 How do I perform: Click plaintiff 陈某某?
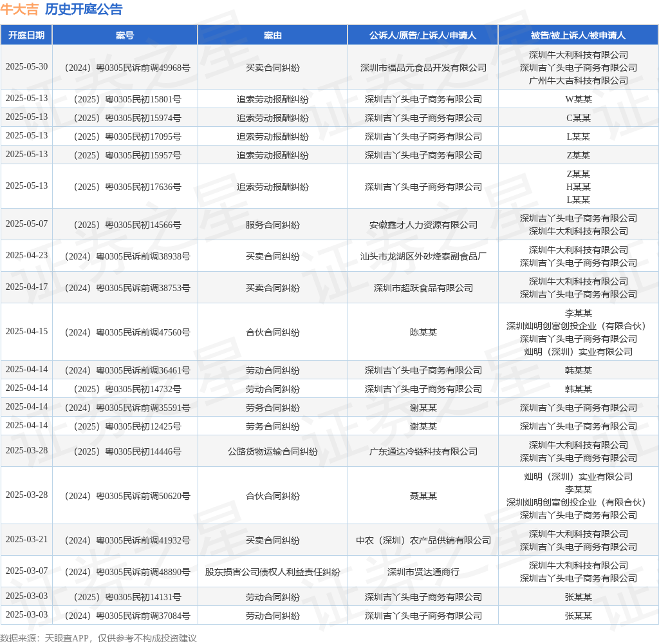tap(423, 332)
